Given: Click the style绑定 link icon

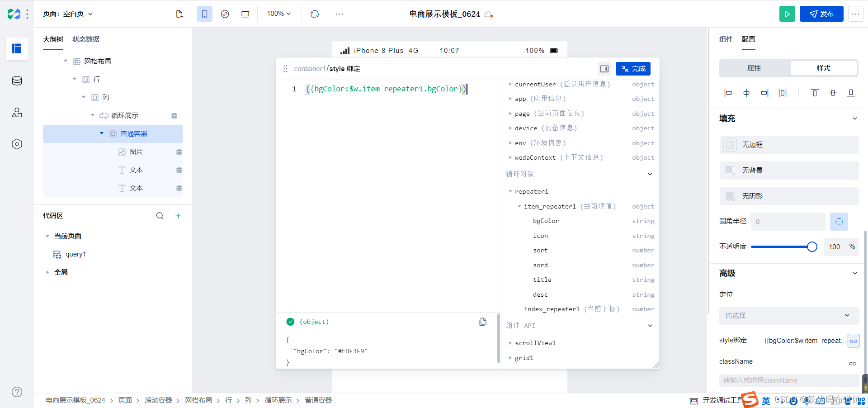Looking at the screenshot, I should coord(854,341).
